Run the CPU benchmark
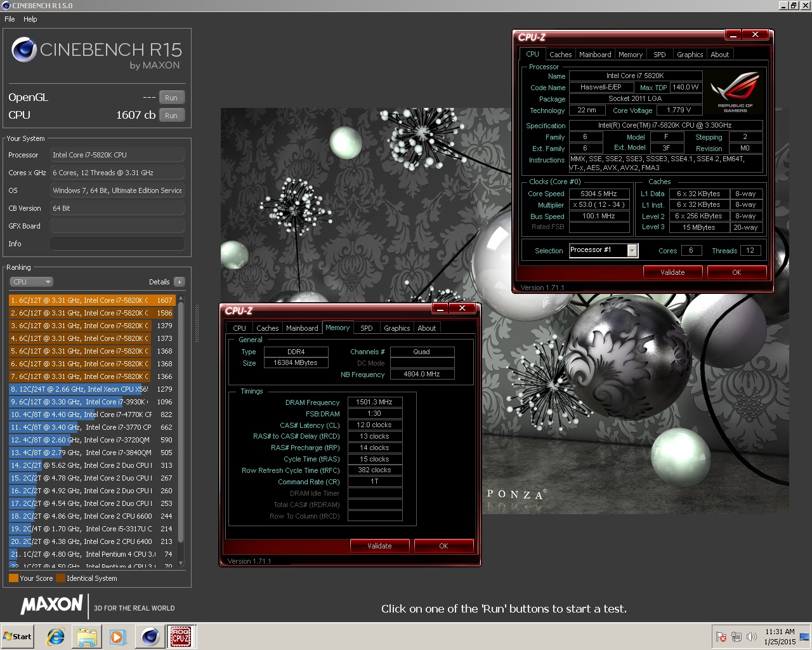Image resolution: width=812 pixels, height=650 pixels. 171,116
